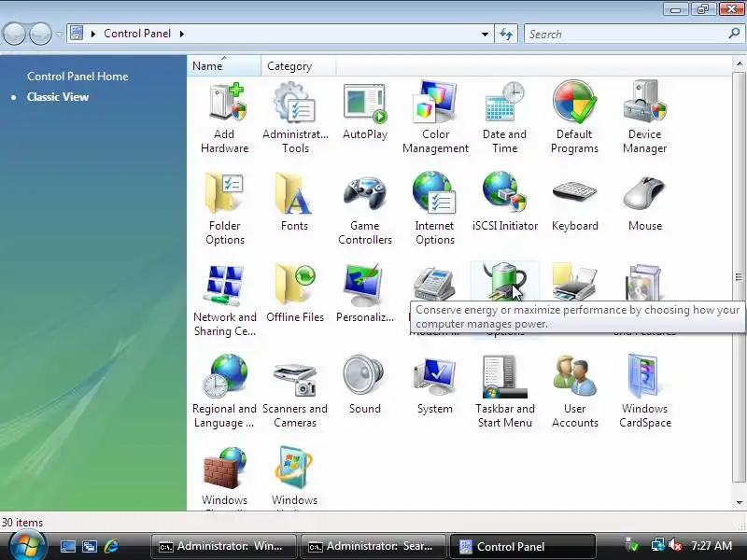Open the Programs and Features icon
The width and height of the screenshot is (747, 560).
pos(643,283)
